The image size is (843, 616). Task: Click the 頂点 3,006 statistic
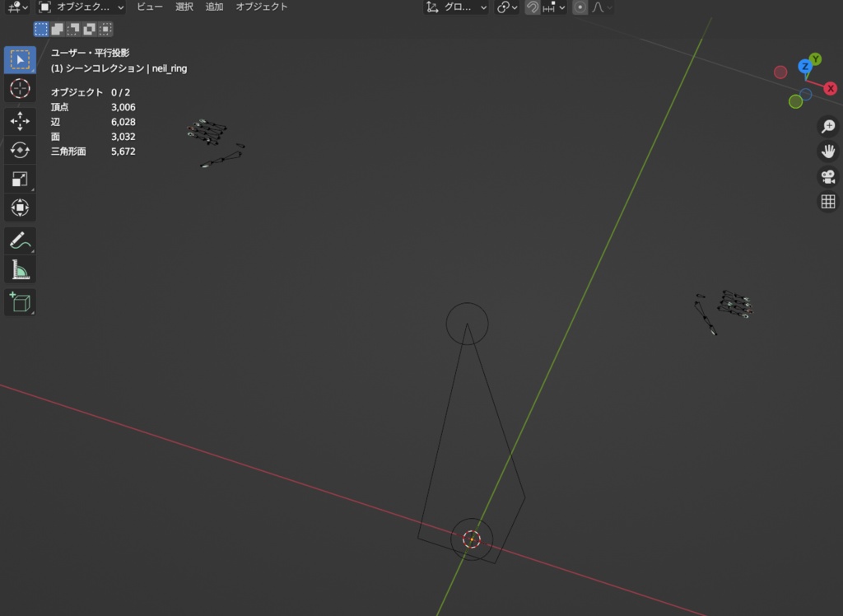tap(93, 107)
